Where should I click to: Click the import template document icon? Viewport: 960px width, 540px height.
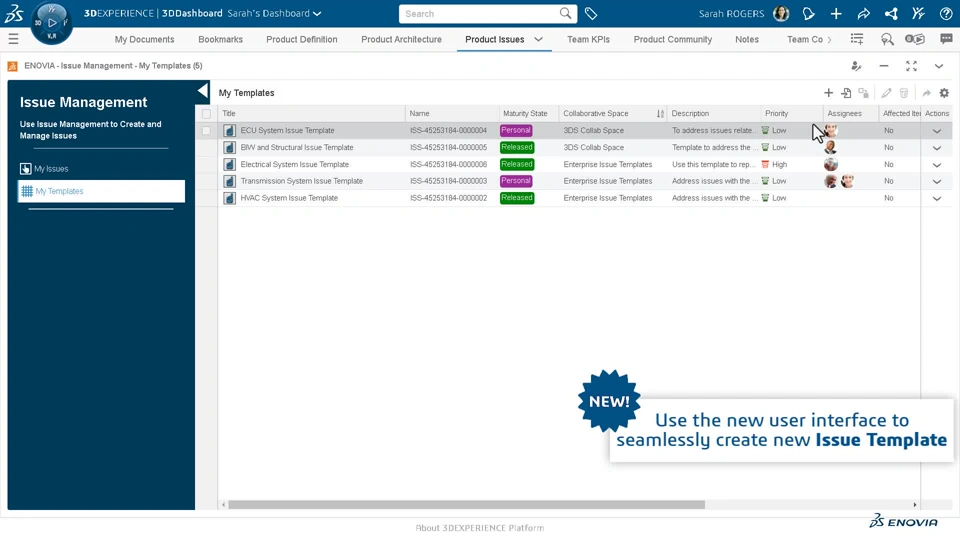pos(846,93)
